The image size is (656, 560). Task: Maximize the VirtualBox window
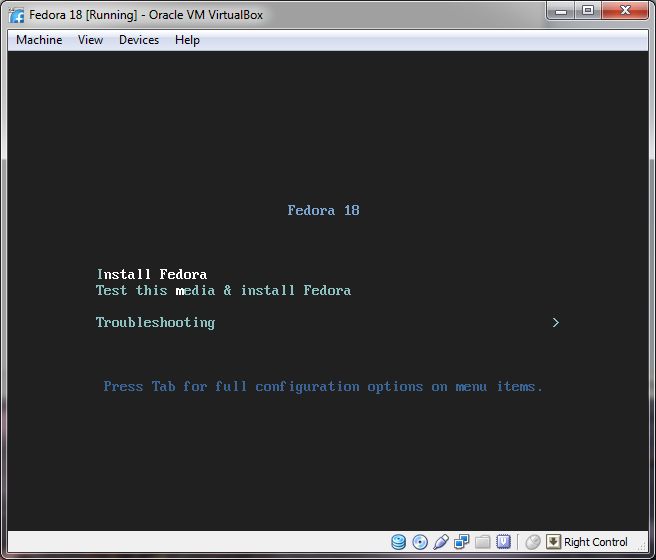588,10
